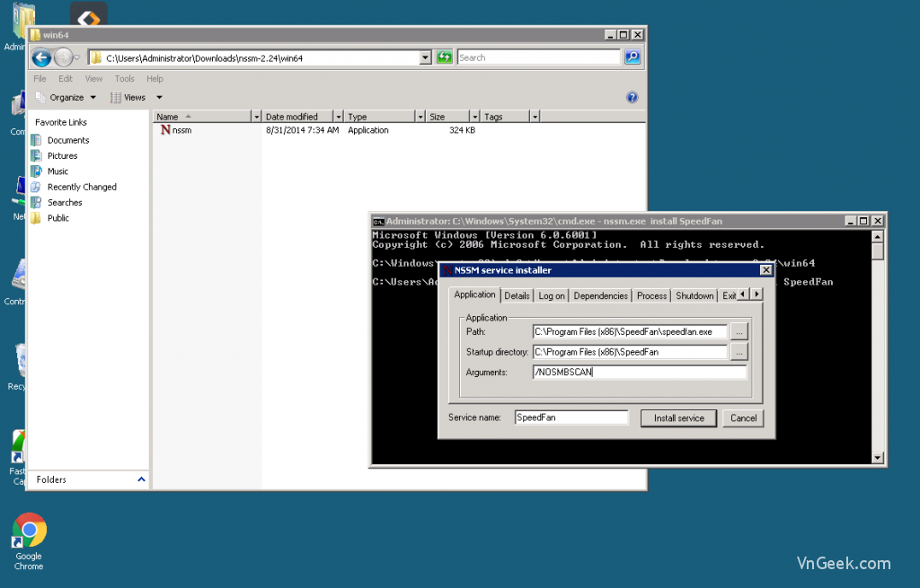Sort files by the Tags column header
Image resolution: width=920 pixels, height=588 pixels.
(x=505, y=117)
